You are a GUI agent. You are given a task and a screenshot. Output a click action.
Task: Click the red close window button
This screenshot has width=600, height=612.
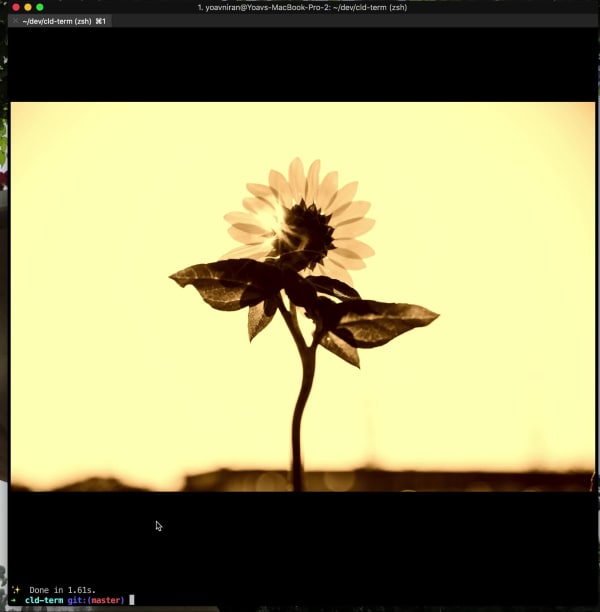(x=16, y=7)
